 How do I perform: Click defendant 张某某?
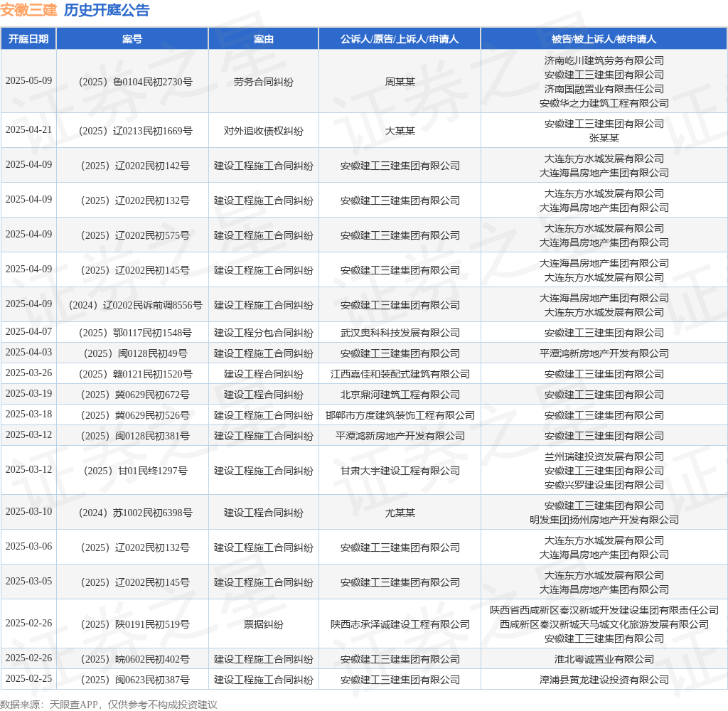click(604, 138)
